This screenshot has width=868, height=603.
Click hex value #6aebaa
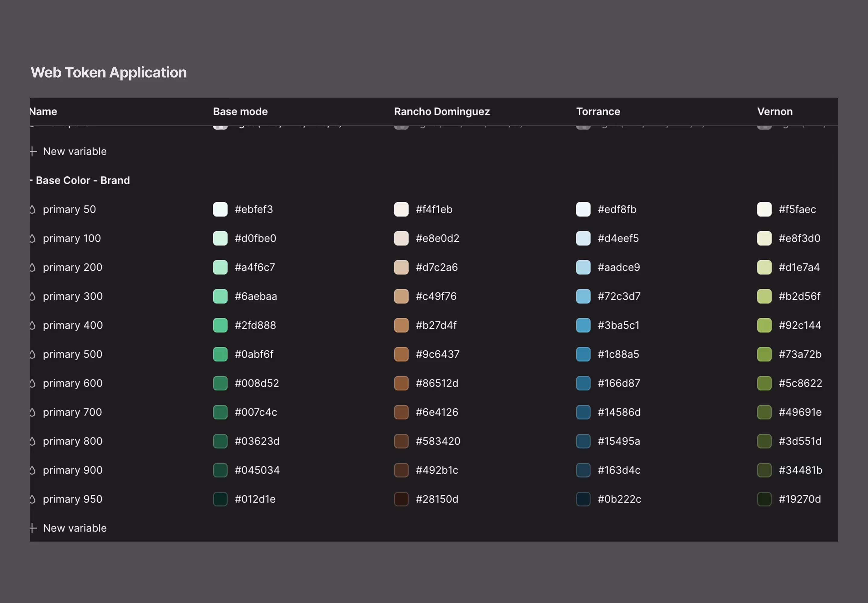click(256, 296)
